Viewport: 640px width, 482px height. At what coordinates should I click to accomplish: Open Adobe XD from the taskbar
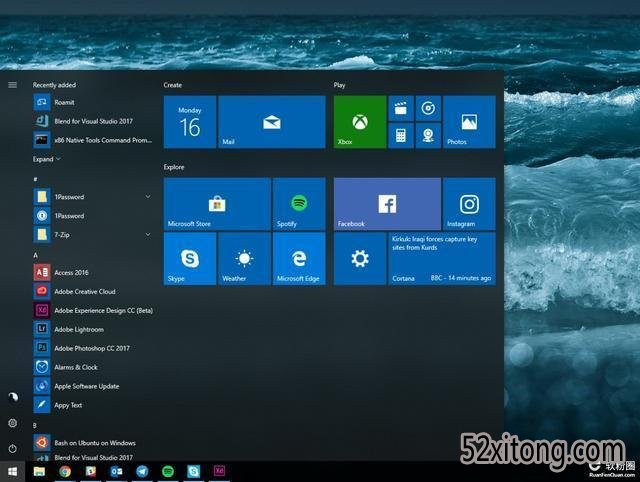[219, 471]
